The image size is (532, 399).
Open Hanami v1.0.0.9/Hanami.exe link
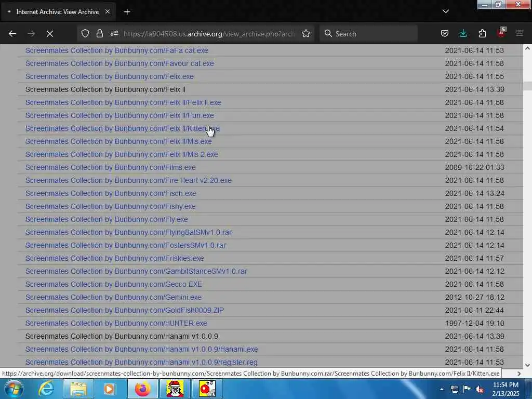click(x=141, y=349)
